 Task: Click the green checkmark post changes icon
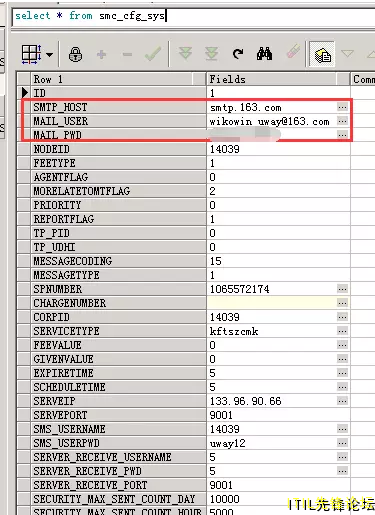point(153,54)
